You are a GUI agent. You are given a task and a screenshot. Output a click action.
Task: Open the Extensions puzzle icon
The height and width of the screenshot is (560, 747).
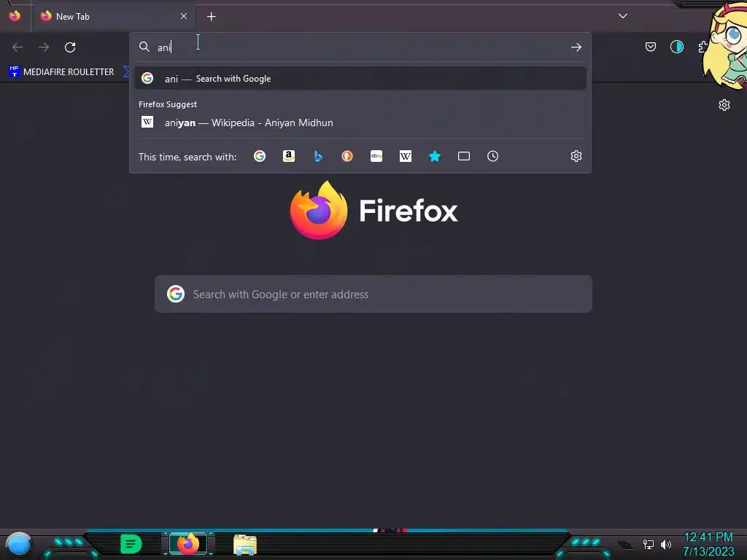point(703,47)
